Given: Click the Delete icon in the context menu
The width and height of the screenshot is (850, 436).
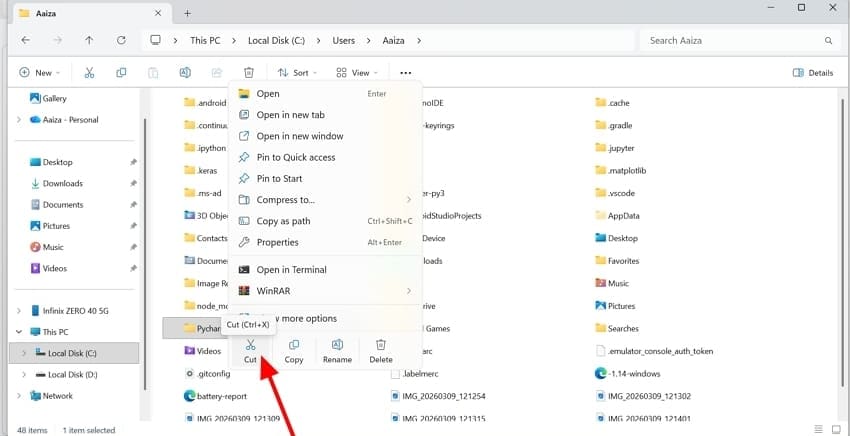Looking at the screenshot, I should pos(381,345).
